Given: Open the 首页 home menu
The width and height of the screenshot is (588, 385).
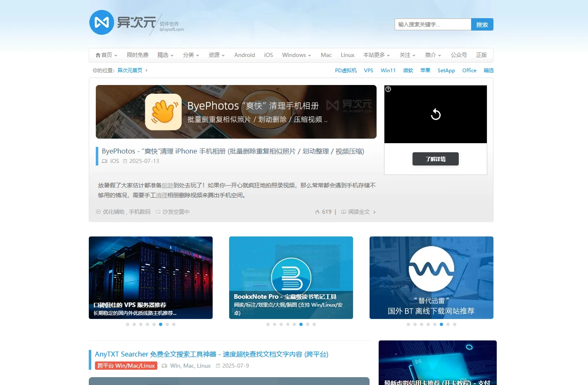Looking at the screenshot, I should (106, 55).
